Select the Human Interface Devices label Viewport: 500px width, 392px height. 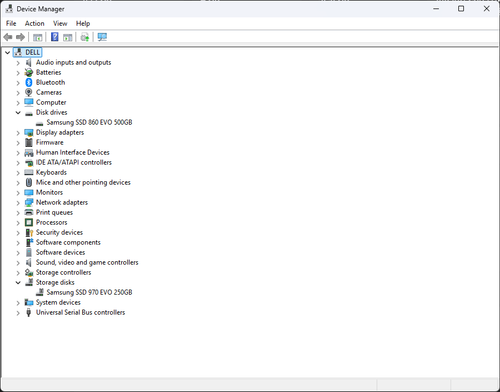[73, 152]
